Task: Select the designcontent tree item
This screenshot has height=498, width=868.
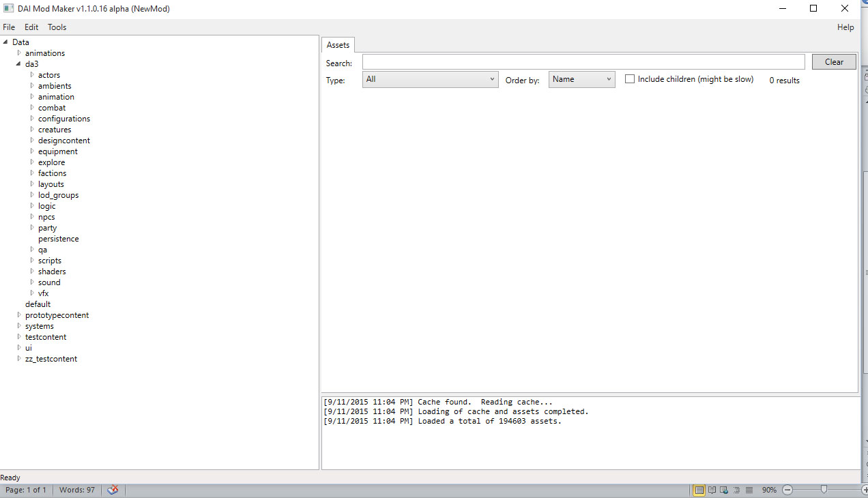Action: pos(64,141)
